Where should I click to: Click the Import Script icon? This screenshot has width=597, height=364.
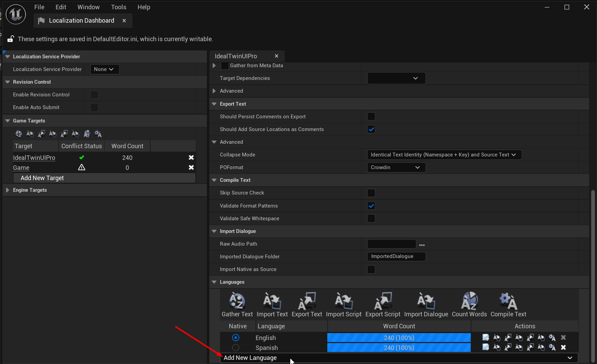coord(343,302)
